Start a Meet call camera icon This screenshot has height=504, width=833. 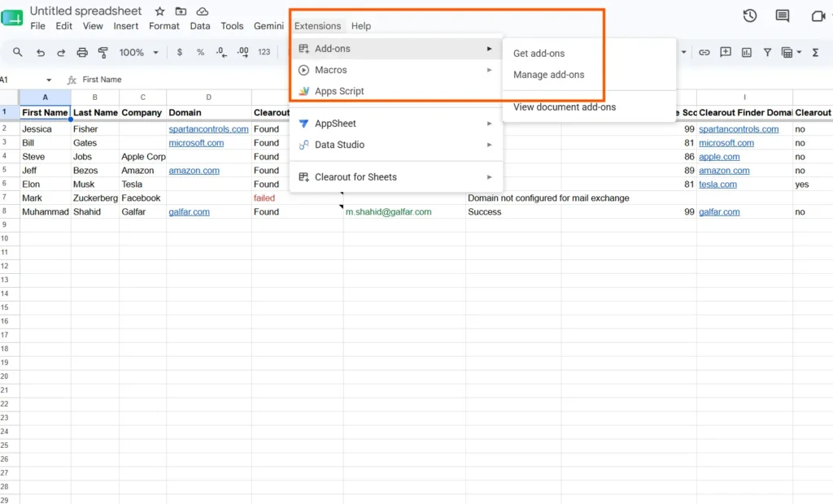coord(818,16)
